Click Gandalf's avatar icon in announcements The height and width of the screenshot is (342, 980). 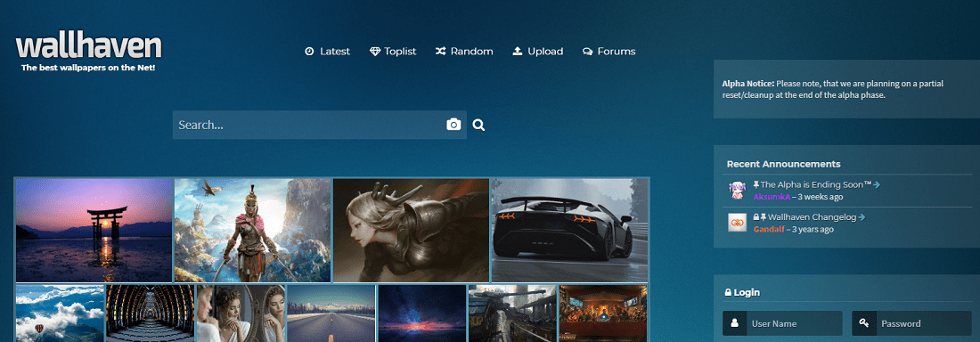738,223
